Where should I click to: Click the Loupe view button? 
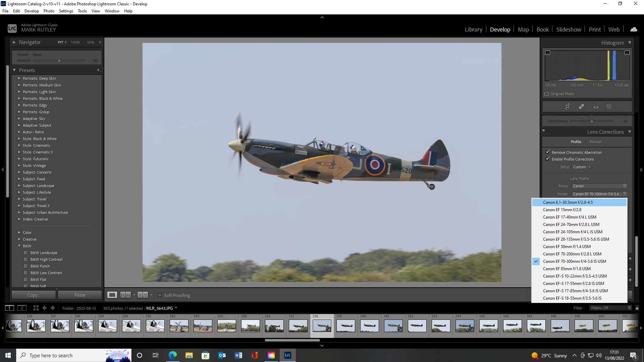112,295
